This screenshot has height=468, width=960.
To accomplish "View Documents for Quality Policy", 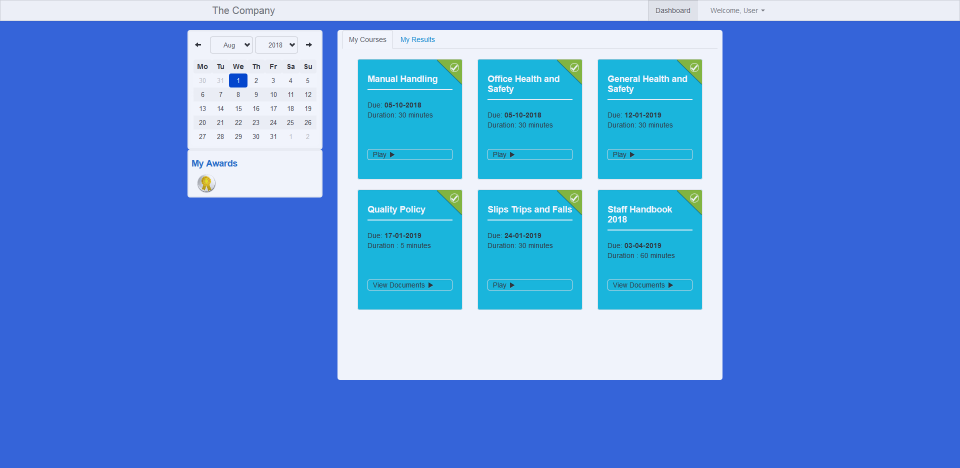I will coord(410,285).
